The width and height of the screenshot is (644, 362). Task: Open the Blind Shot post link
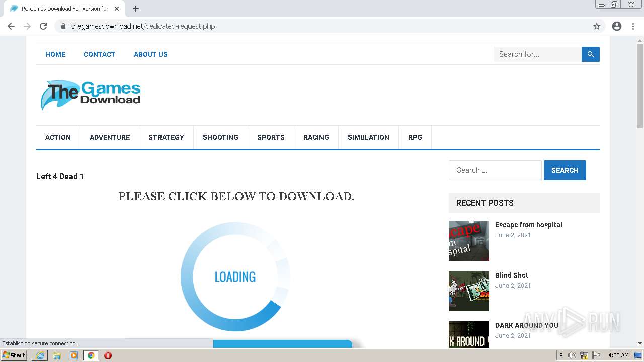[x=512, y=275]
